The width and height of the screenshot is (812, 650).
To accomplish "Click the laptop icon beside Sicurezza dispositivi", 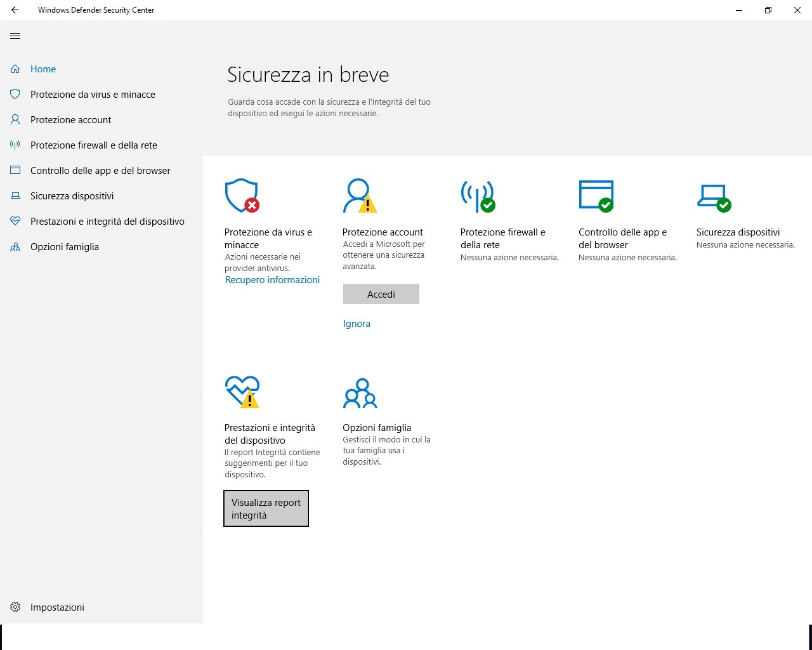I will (x=15, y=196).
